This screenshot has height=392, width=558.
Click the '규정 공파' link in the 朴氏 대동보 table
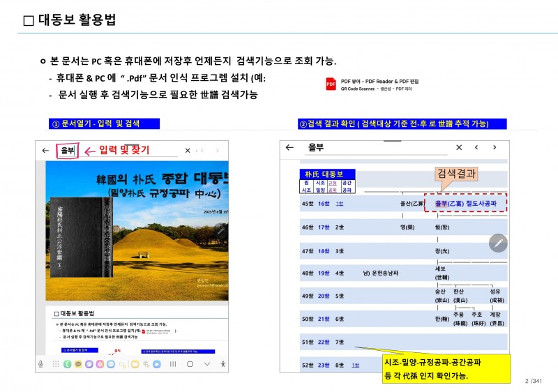[x=333, y=186]
